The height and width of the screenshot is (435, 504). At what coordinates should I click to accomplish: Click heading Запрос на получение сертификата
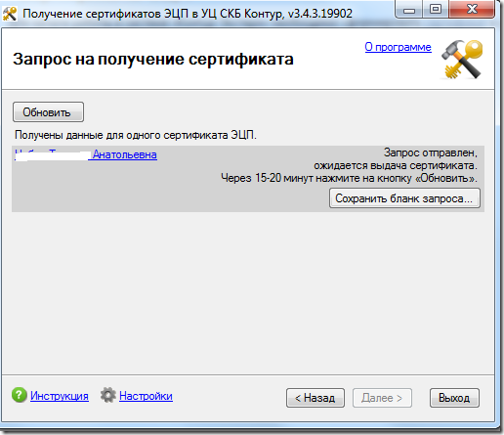click(x=153, y=60)
